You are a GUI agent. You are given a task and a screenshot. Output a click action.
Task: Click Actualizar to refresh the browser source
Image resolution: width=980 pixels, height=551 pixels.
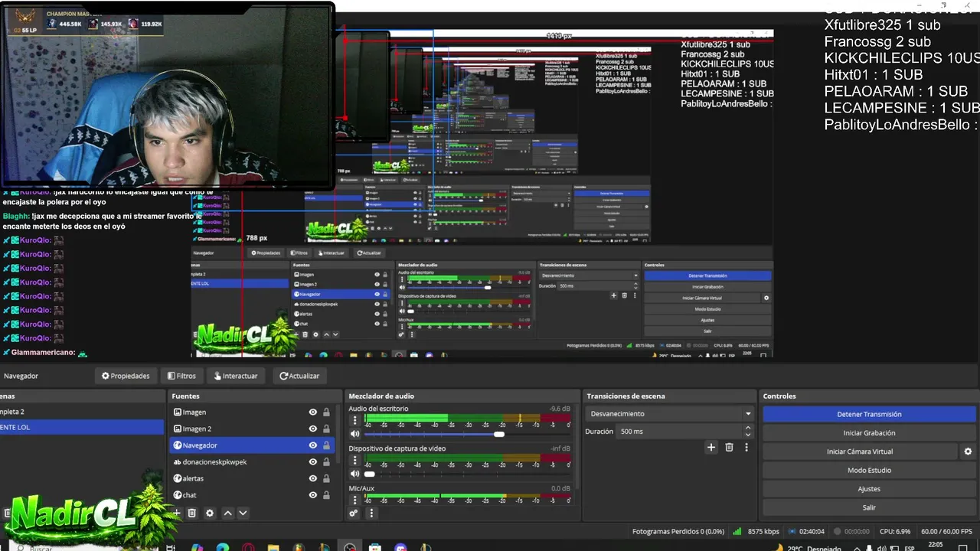pos(299,376)
